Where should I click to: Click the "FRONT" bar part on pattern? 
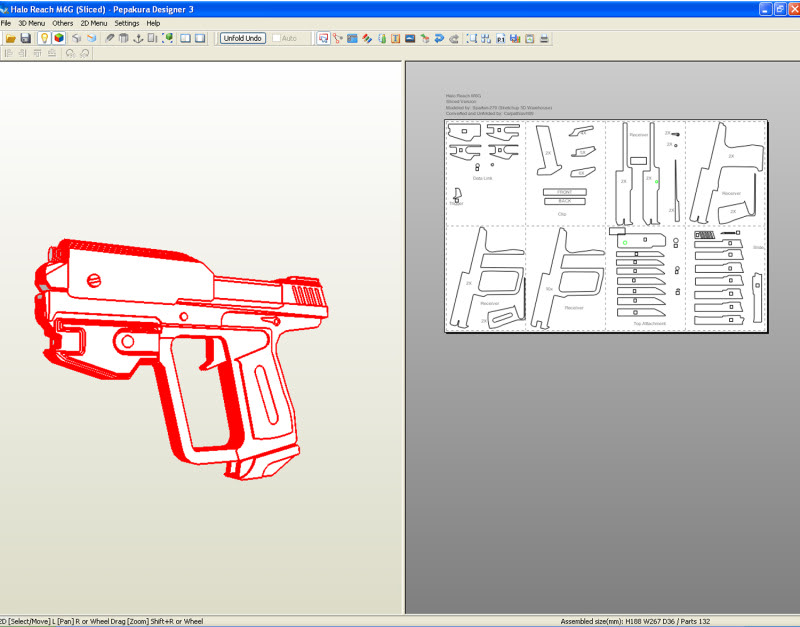coord(564,192)
